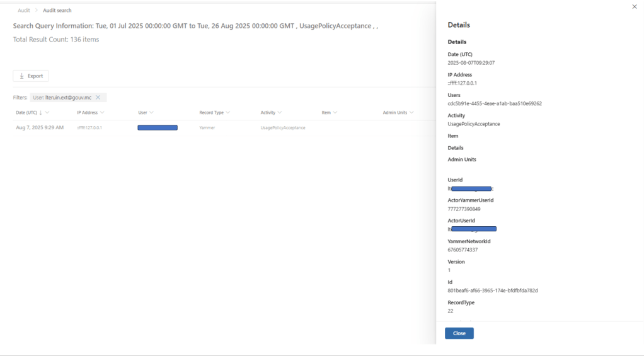Select the Aug 7, 2025 9:29 AM row
644x356 pixels.
click(40, 128)
